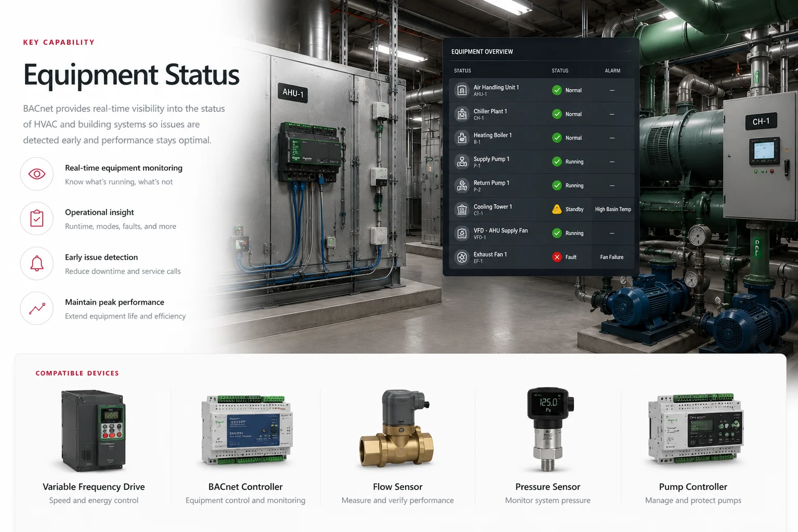Click the Equipment Overview panel title
This screenshot has width=798, height=532.
coord(482,52)
